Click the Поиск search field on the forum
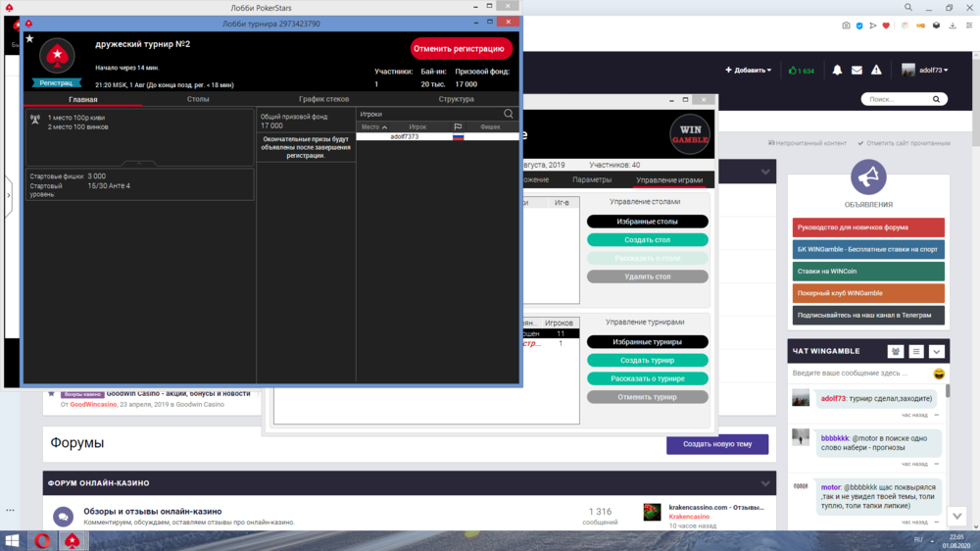The height and width of the screenshot is (551, 980). tap(897, 99)
